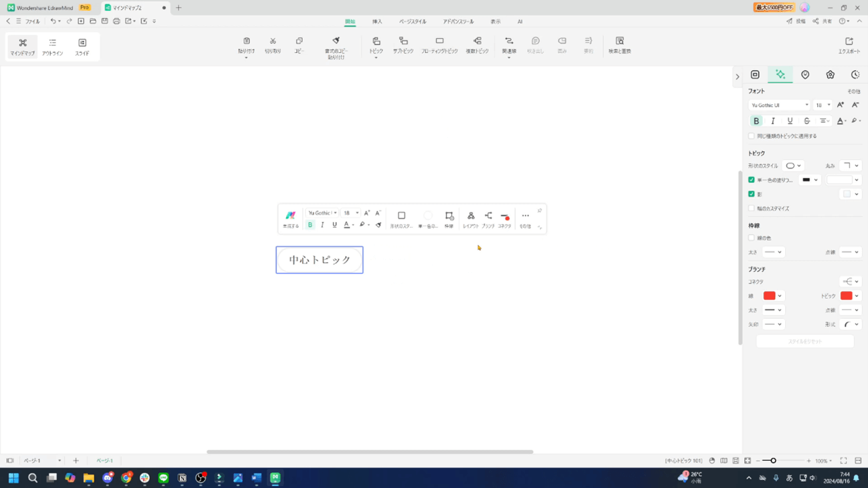Open the Yu Gothic UI font dropdown in panel

click(x=779, y=105)
